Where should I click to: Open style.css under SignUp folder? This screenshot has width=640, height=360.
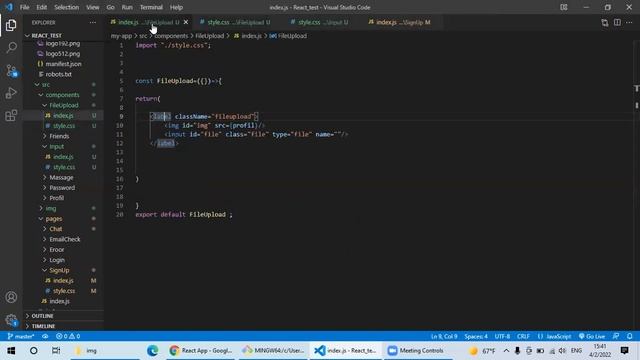pyautogui.click(x=64, y=291)
